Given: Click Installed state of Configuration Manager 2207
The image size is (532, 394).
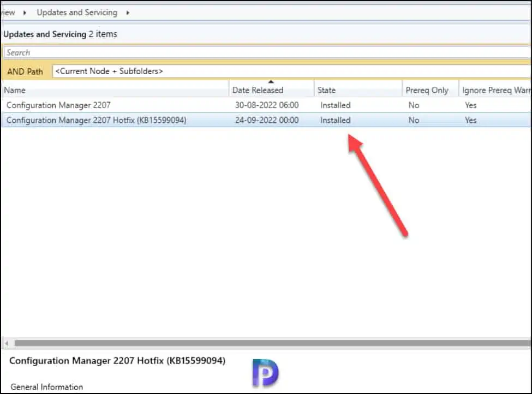Looking at the screenshot, I should (335, 105).
